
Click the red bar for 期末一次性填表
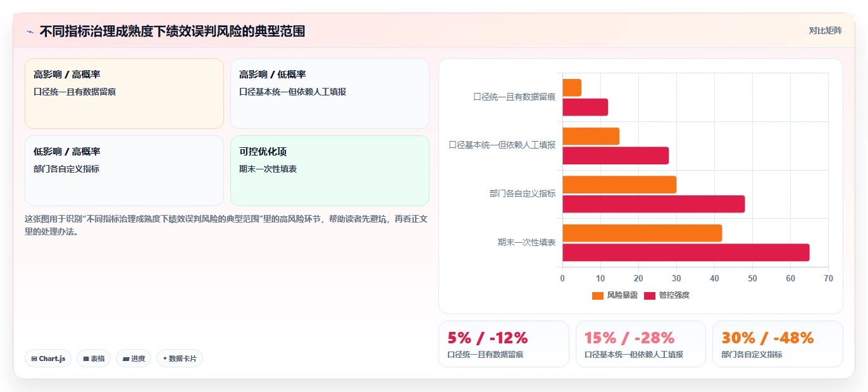coord(686,252)
